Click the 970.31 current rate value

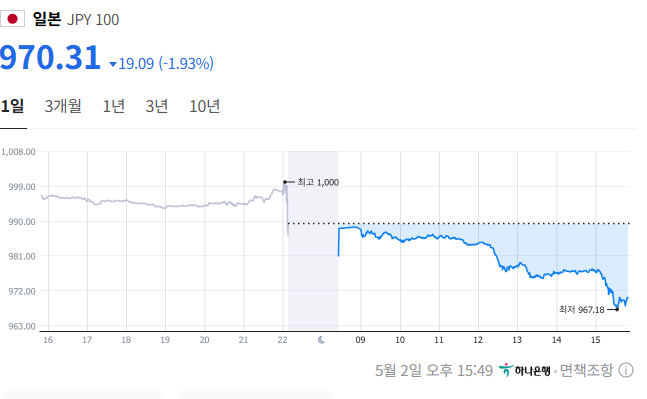(x=50, y=57)
